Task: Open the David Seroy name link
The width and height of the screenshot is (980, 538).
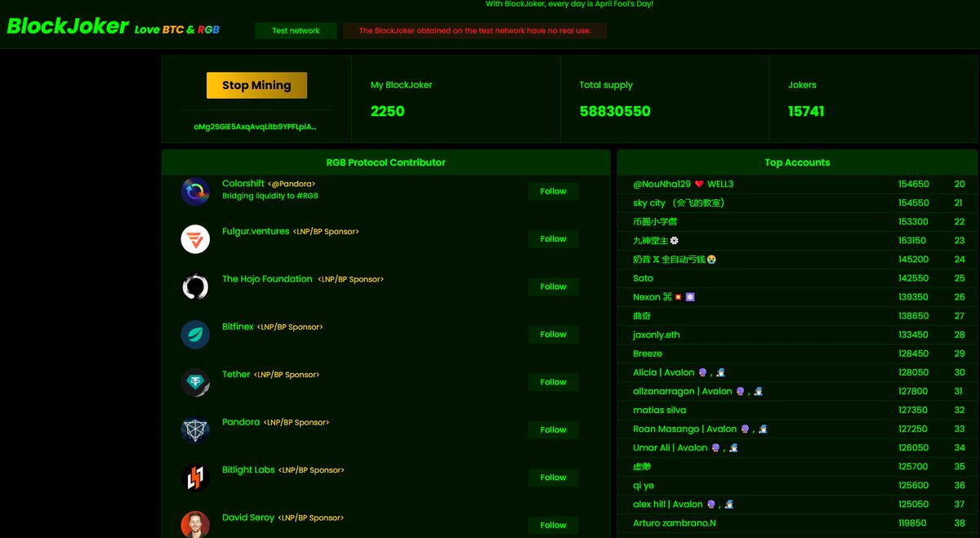Action: coord(248,518)
